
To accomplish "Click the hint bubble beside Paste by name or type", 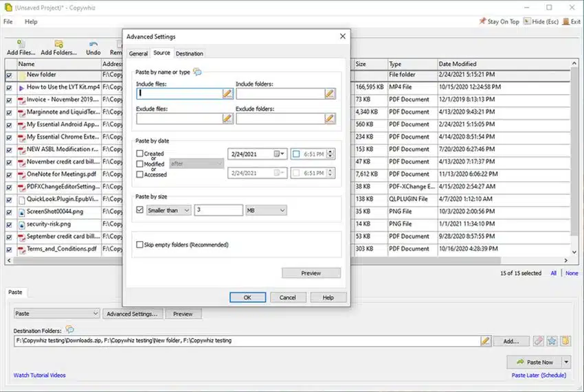I will [x=197, y=72].
